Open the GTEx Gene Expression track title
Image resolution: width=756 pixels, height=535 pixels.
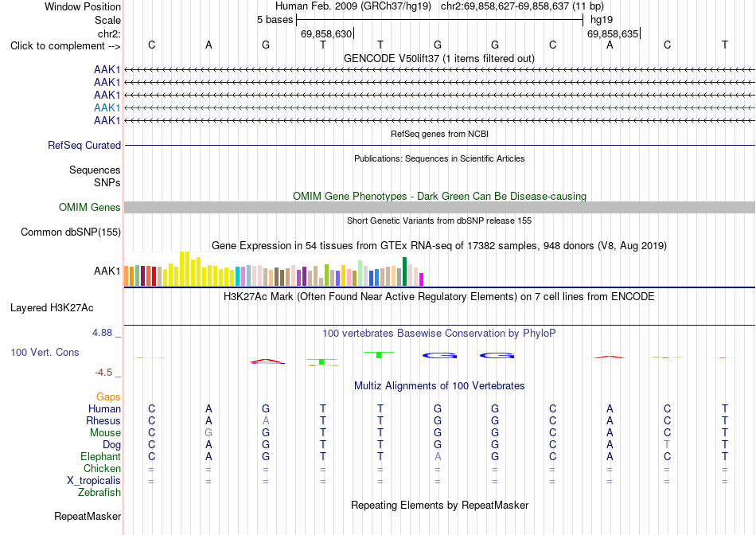(x=438, y=245)
